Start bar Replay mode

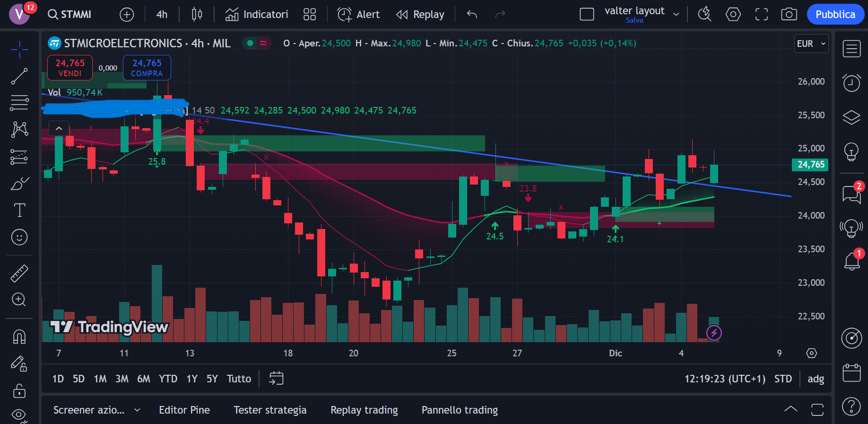click(420, 14)
